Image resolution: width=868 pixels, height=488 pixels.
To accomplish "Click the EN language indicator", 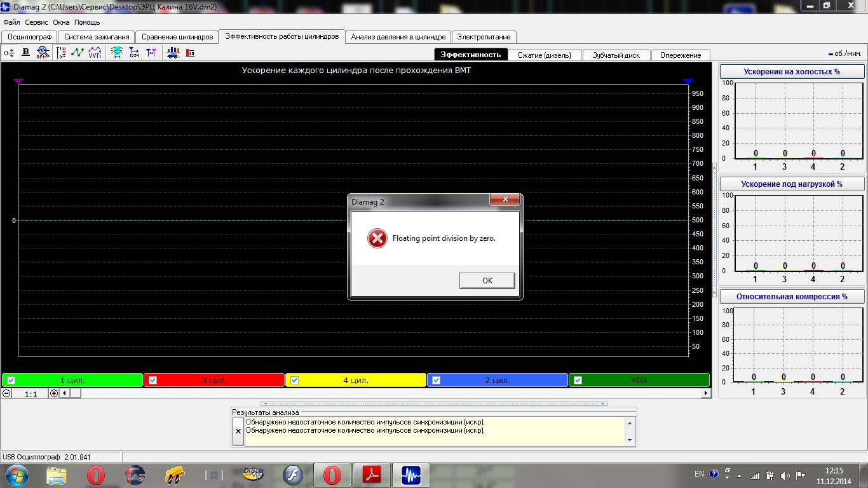I will pos(699,474).
